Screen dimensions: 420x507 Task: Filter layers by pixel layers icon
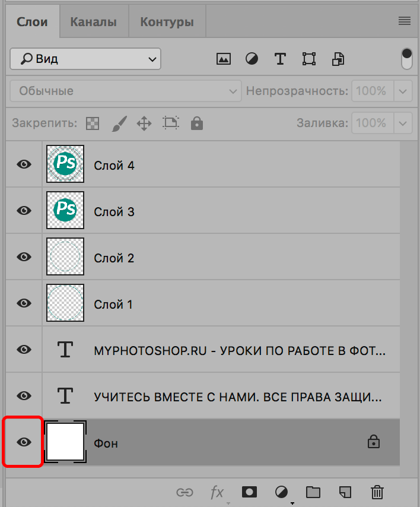223,59
